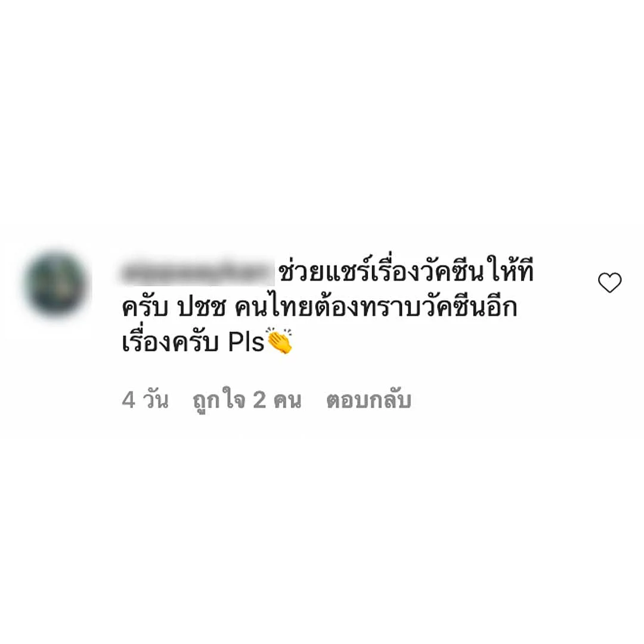Like the comment with the heart icon

pos(609,283)
